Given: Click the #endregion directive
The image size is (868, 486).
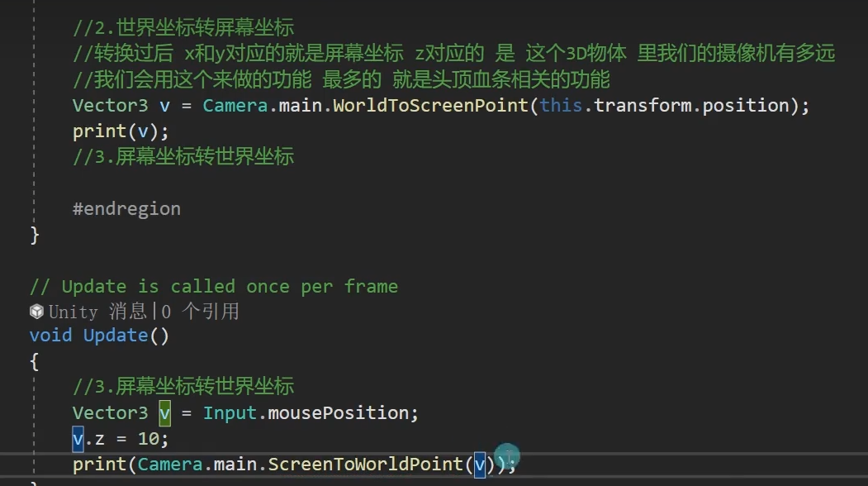Looking at the screenshot, I should (126, 209).
